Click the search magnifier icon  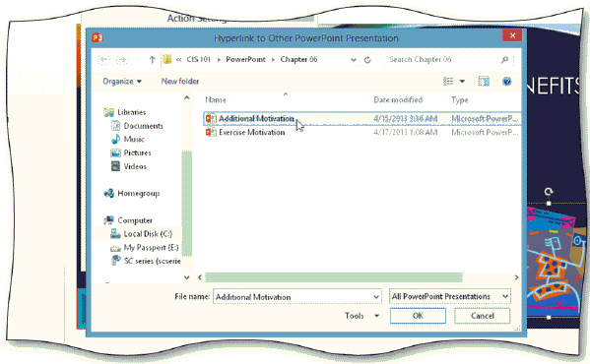504,59
